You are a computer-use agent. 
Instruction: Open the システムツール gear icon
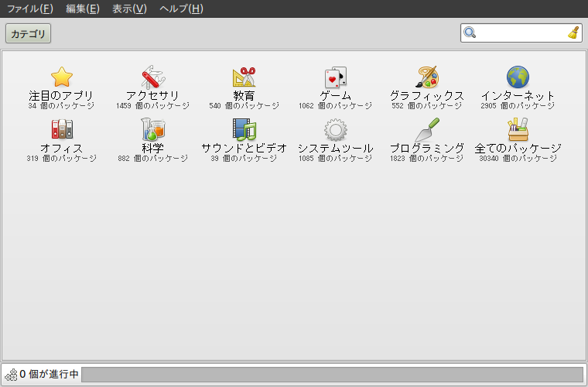(336, 130)
